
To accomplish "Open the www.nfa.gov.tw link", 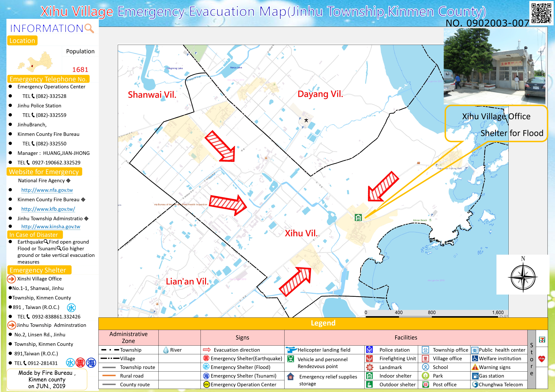I will tap(47, 190).
